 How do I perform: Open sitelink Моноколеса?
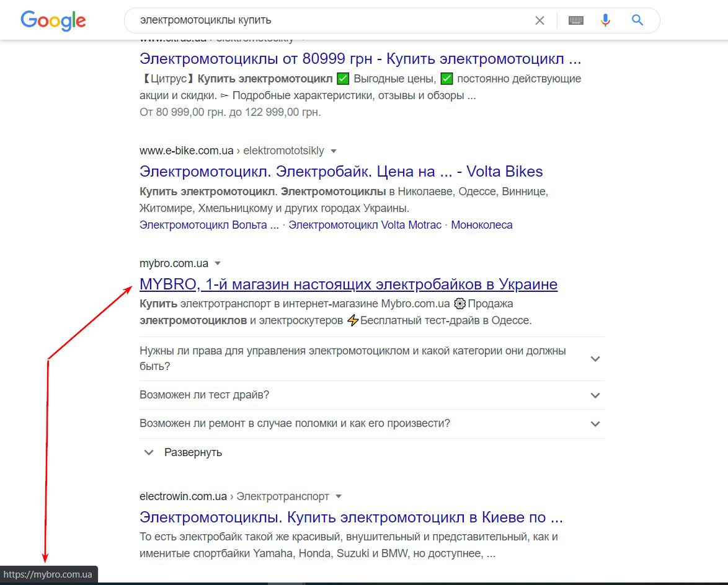482,225
